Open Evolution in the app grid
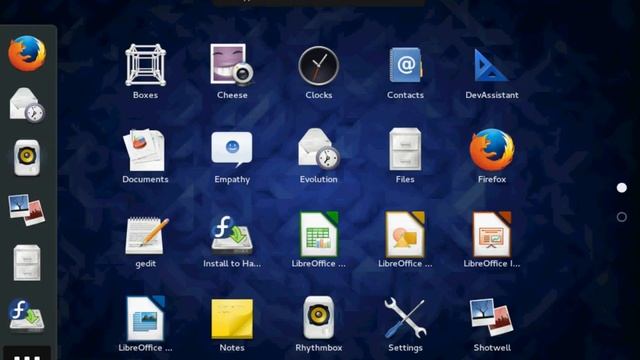The width and height of the screenshot is (640, 360). coord(318,149)
